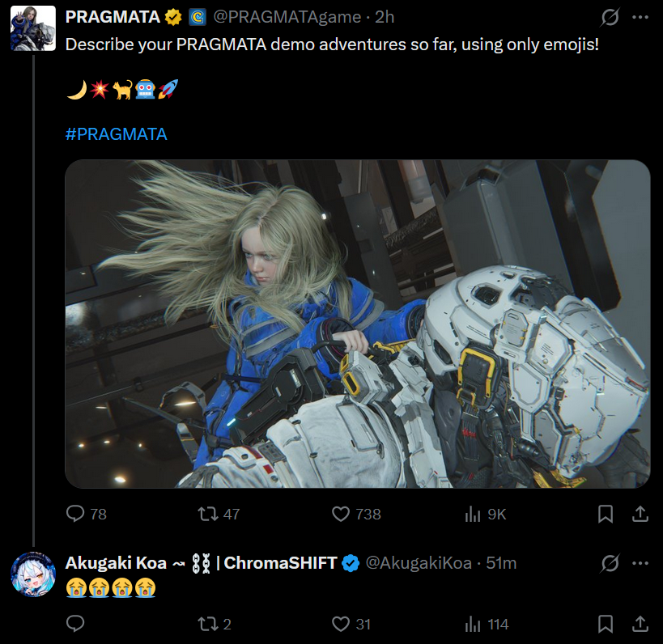Reply to Akugaki Koa's crying emoji comment
Viewport: 663px width, 644px height.
click(x=75, y=624)
